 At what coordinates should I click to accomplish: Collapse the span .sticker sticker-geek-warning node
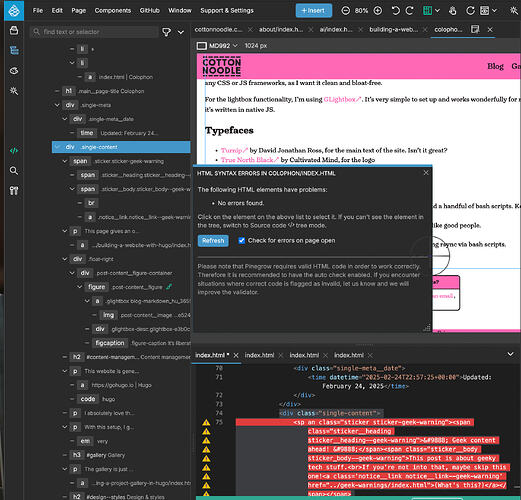click(x=65, y=161)
